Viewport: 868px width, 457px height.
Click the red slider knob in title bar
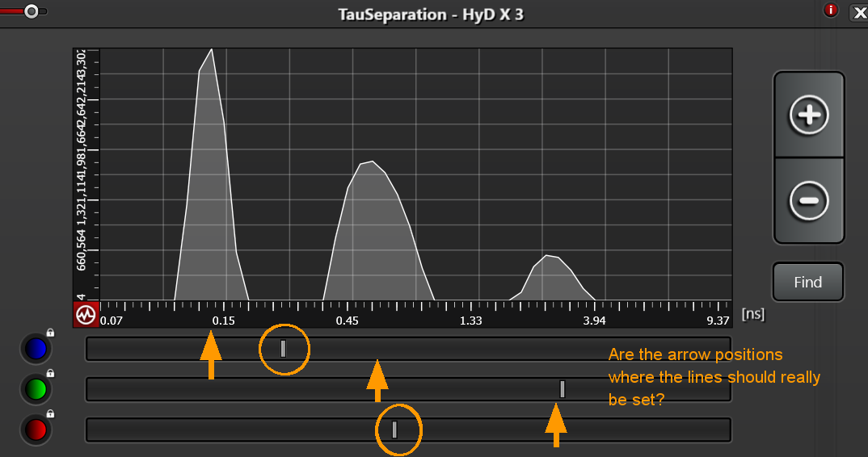click(x=32, y=11)
